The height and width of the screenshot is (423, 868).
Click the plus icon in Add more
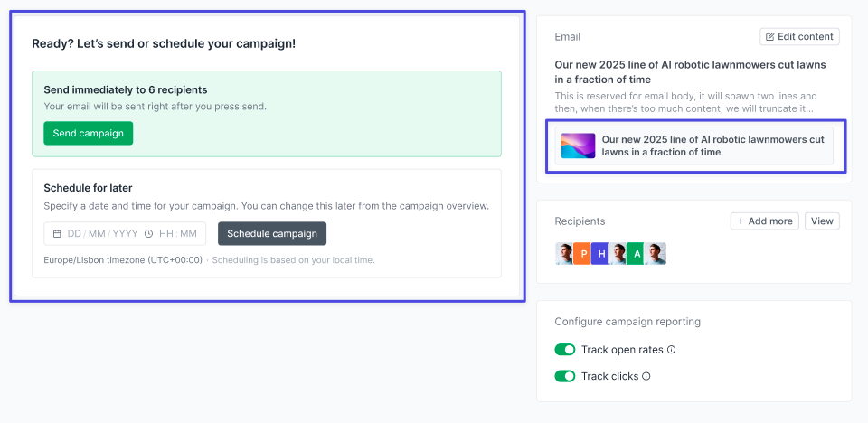click(741, 221)
